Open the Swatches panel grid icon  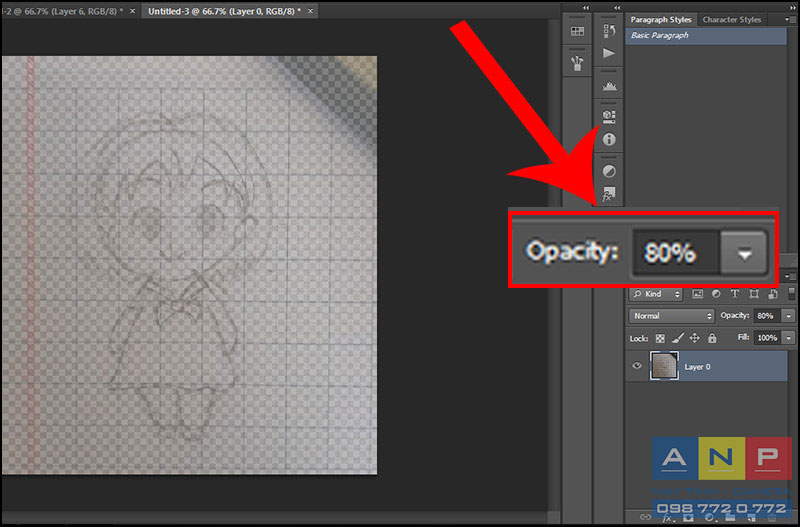[577, 31]
